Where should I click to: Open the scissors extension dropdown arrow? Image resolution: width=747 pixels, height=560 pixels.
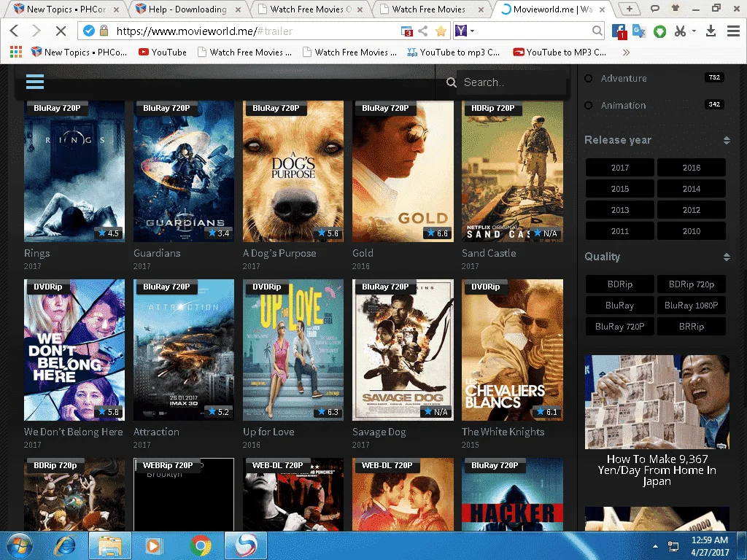point(694,31)
